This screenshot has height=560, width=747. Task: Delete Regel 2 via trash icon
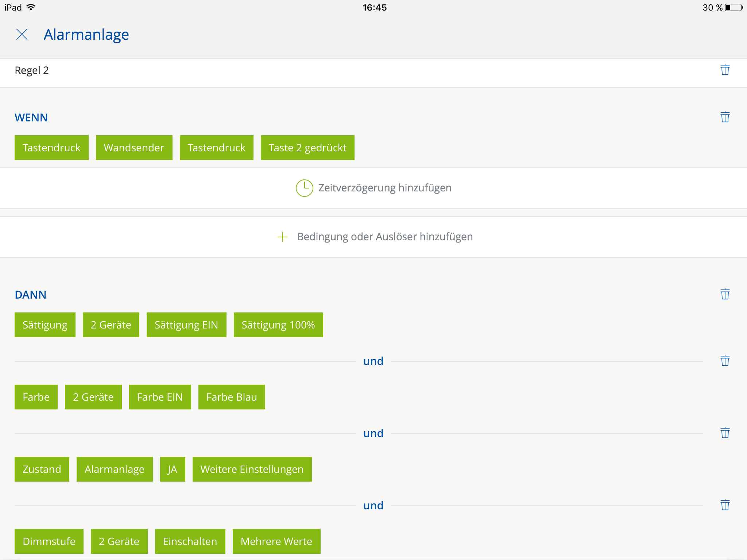click(x=725, y=70)
